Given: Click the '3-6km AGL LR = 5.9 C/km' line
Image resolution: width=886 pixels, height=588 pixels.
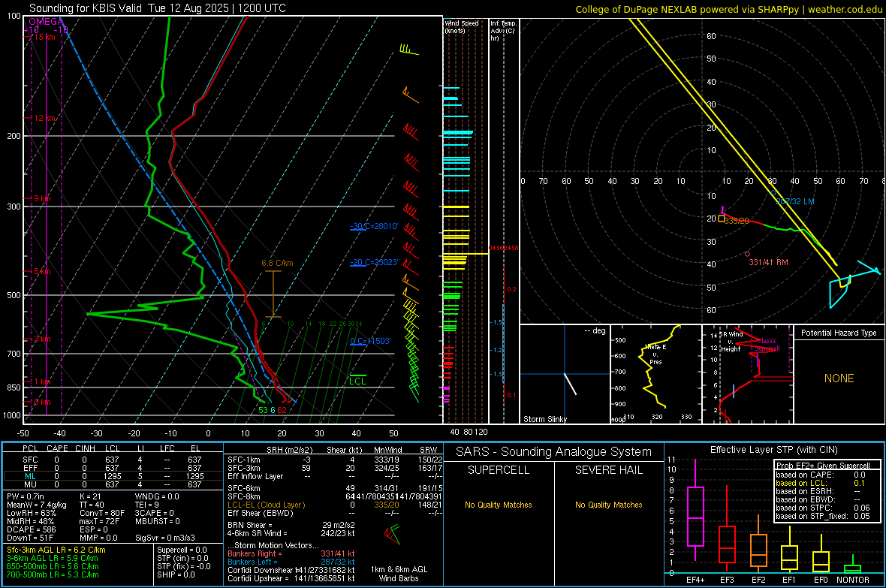Looking at the screenshot, I should click(53, 558).
